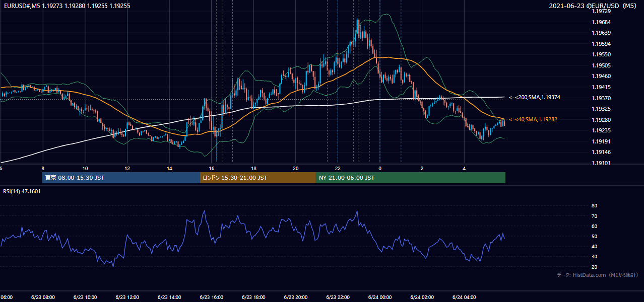Screen dimensions: 644x302
Task: Click price axis value 1.19101
Action: pyautogui.click(x=601, y=163)
